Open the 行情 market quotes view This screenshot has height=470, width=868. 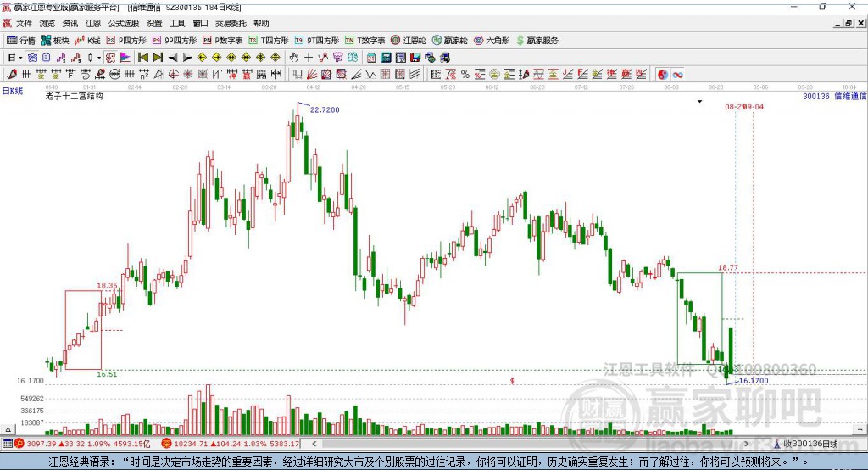point(21,41)
